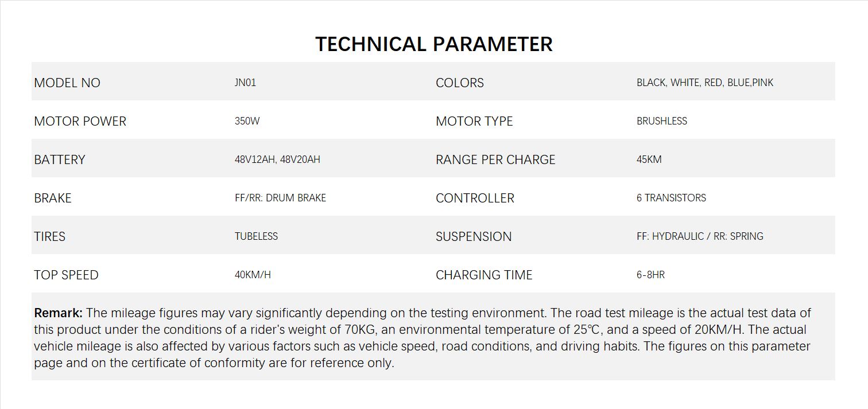Click the BLACK, WHITE, RED, BLUE,PINK value
This screenshot has width=868, height=409.
[x=704, y=83]
